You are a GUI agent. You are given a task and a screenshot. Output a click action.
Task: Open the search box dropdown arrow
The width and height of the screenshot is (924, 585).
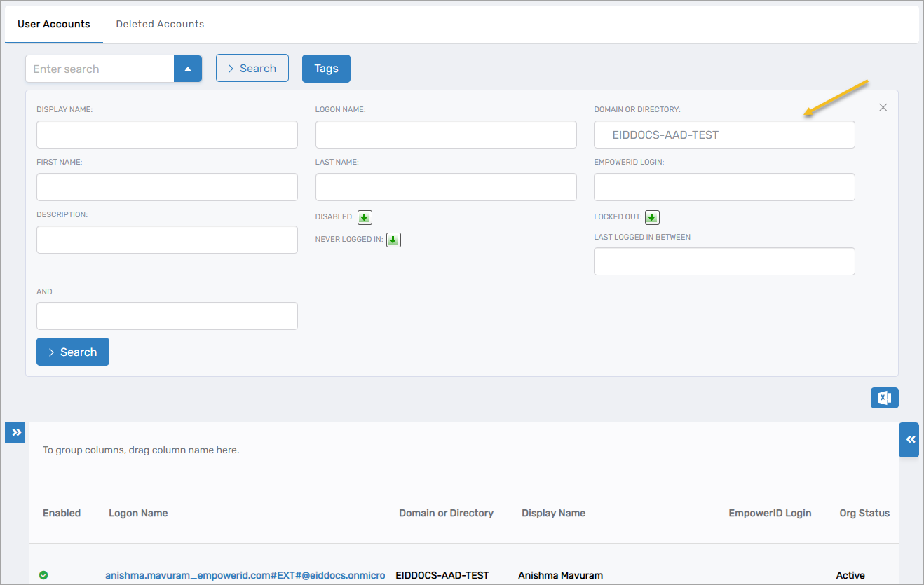(x=187, y=69)
